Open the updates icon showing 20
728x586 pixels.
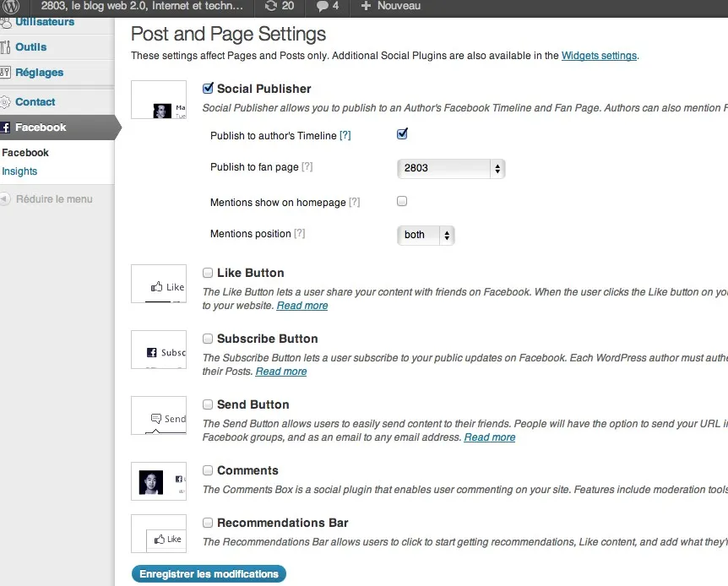click(x=271, y=6)
